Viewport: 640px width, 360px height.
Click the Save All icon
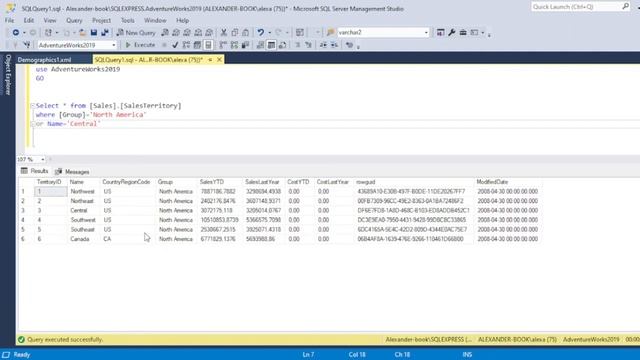[x=105, y=32]
